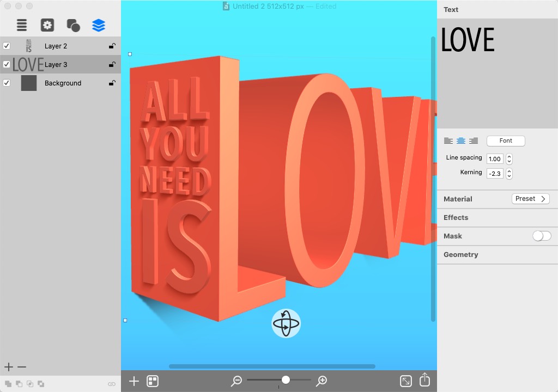Expand the Effects section
Screen dimensions: 558x392
click(x=456, y=218)
